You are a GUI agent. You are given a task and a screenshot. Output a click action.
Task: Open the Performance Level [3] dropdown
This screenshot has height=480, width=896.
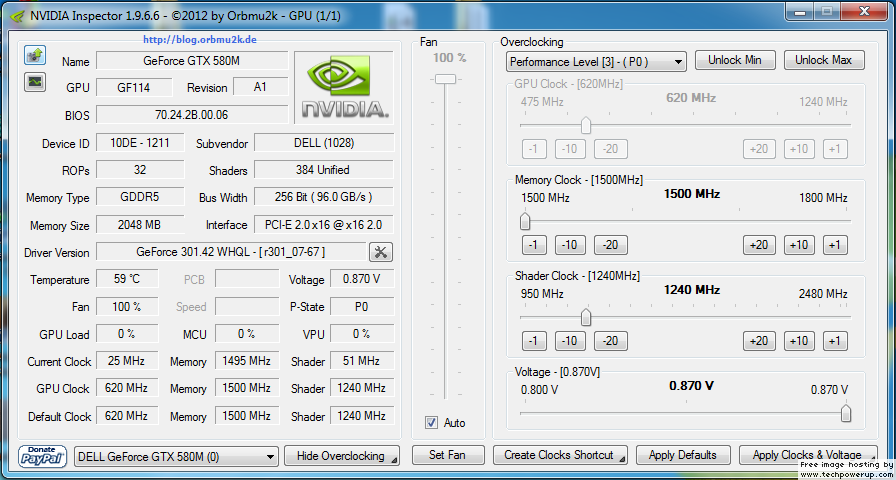595,62
